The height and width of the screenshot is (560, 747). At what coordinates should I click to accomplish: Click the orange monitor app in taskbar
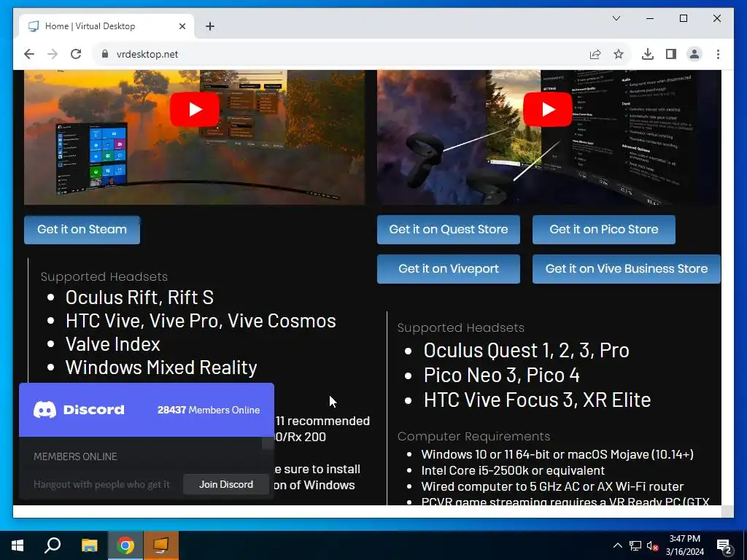point(161,545)
